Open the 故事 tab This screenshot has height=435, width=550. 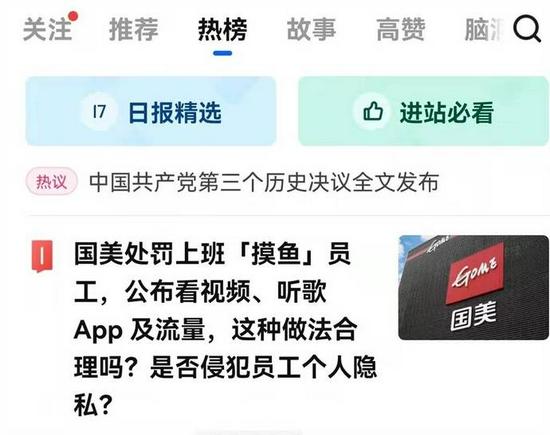coord(311,29)
